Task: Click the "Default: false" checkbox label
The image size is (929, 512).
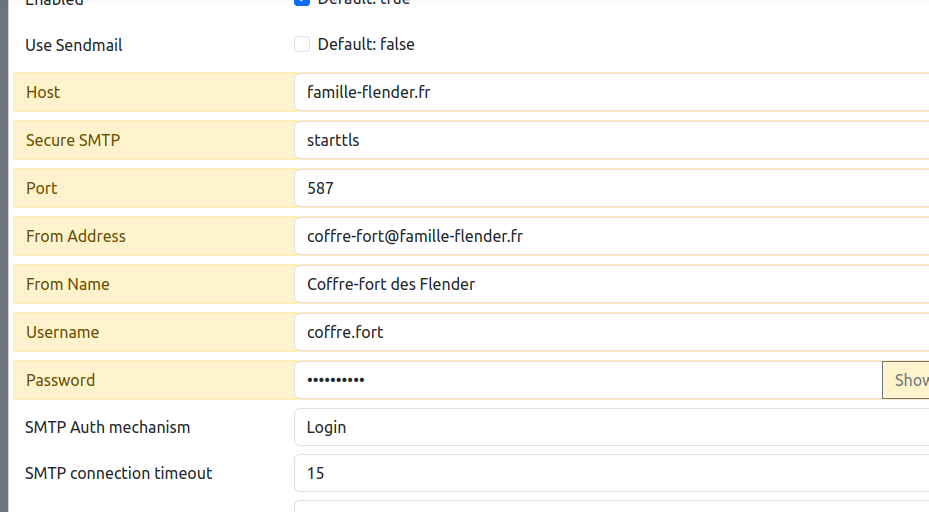Action: (x=365, y=44)
